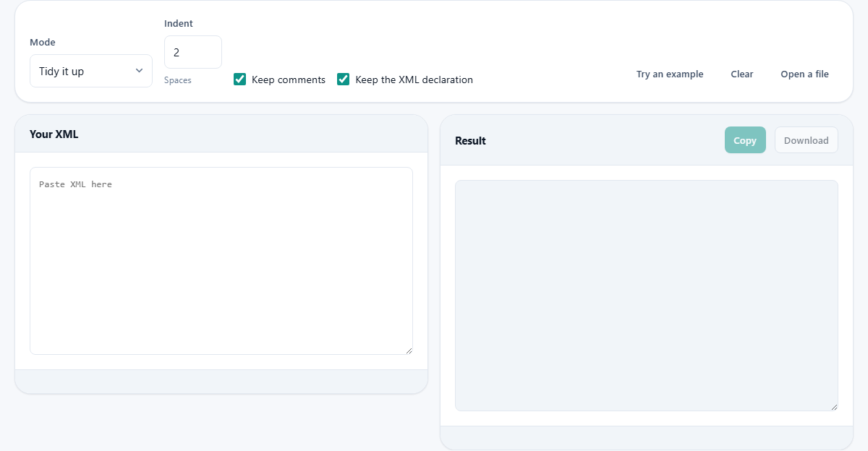Click the Indent label
Viewport: 868px width, 451px height.
point(179,23)
